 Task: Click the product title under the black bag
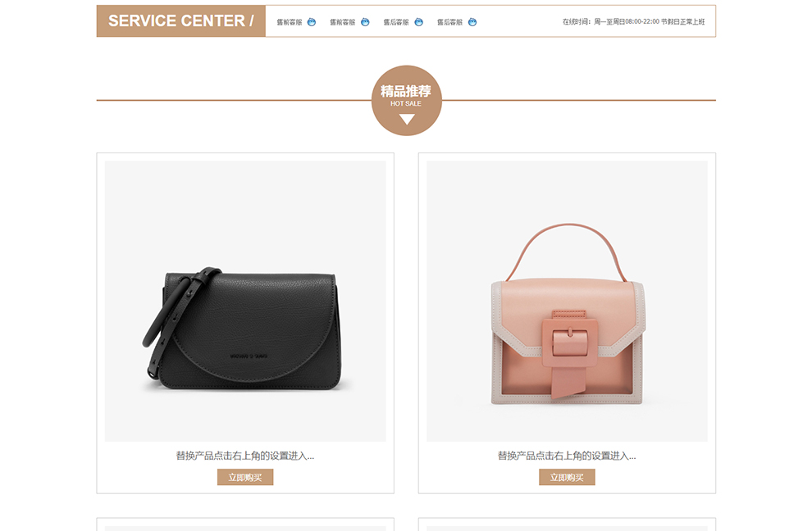point(245,456)
